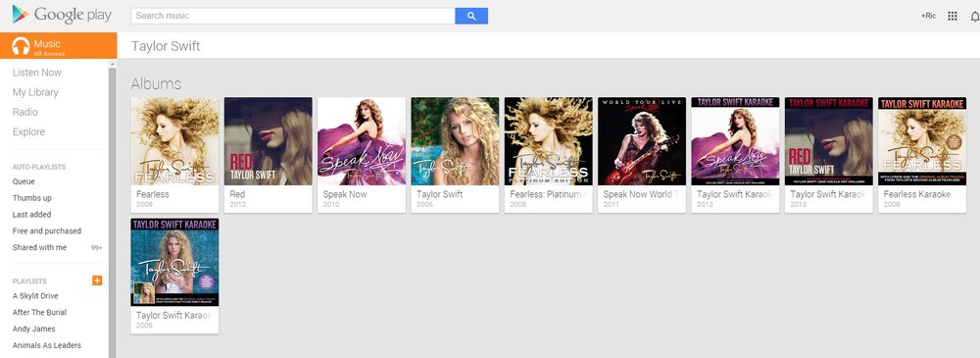The width and height of the screenshot is (980, 358).
Task: Open the A Skylit Drive playlist
Action: pos(35,296)
